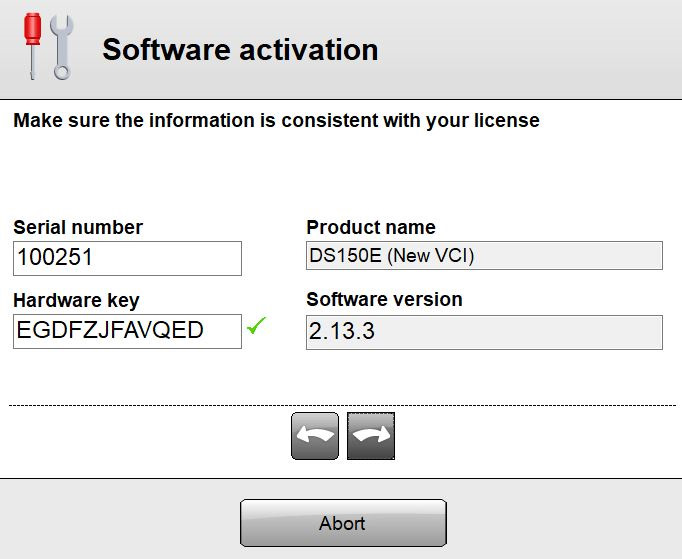Select the Hardware key input field

point(127,331)
